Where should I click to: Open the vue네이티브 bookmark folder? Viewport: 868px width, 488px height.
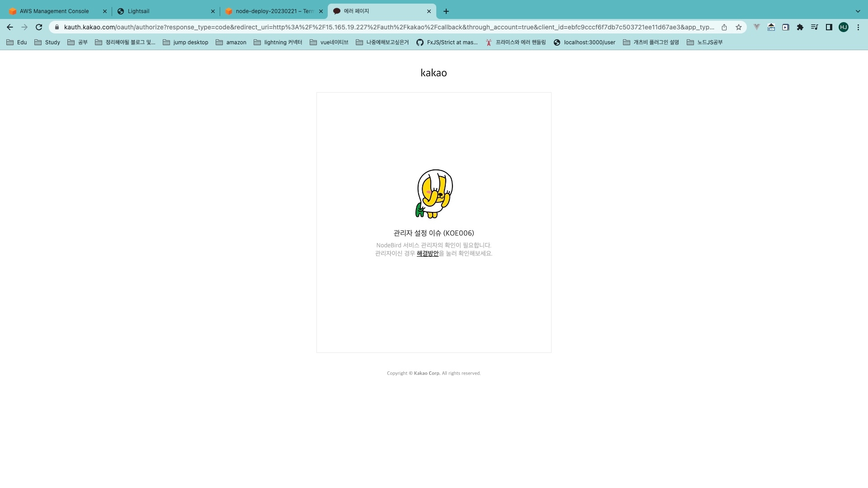click(329, 42)
